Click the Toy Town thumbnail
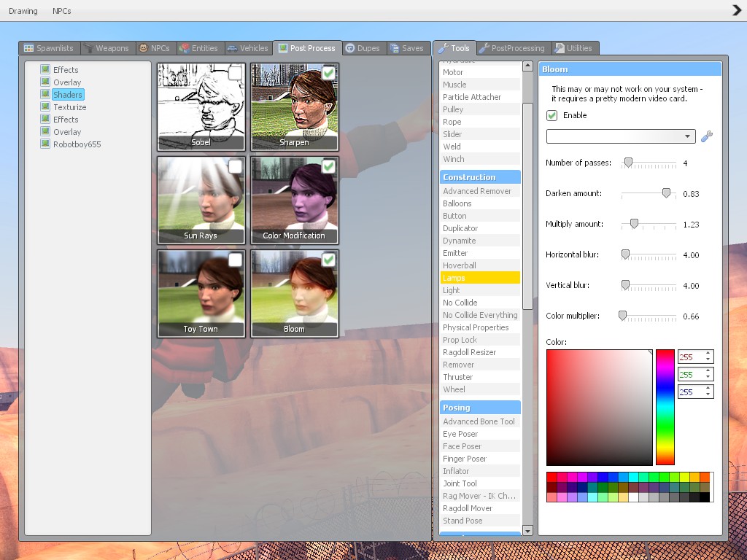 coord(201,293)
